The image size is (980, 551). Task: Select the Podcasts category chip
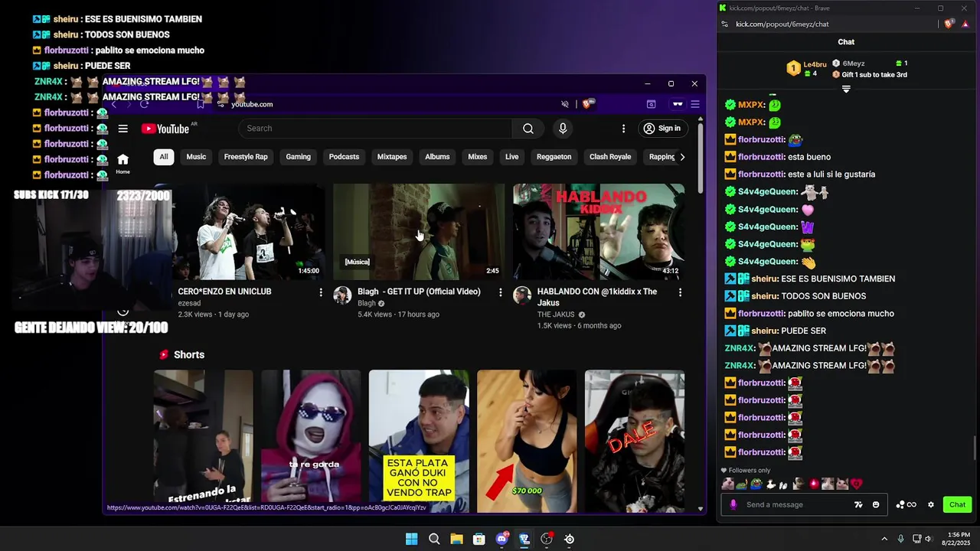344,157
